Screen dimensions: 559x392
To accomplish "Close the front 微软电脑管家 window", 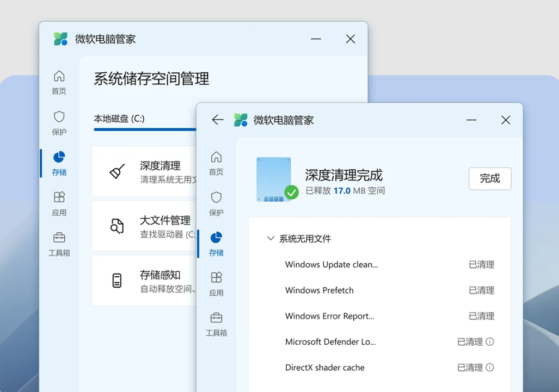I will click(506, 120).
